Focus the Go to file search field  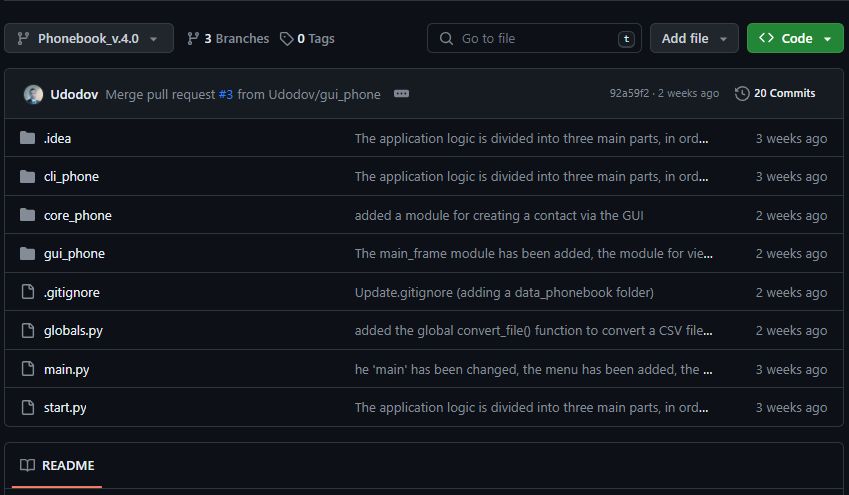tap(534, 38)
